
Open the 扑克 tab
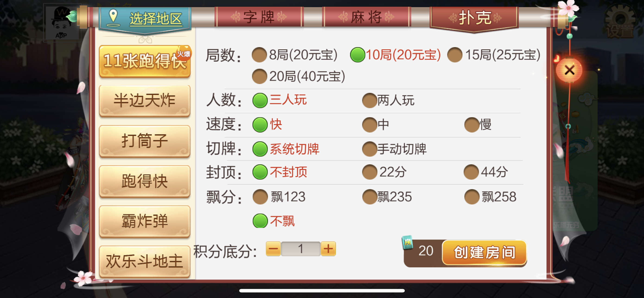click(x=474, y=18)
